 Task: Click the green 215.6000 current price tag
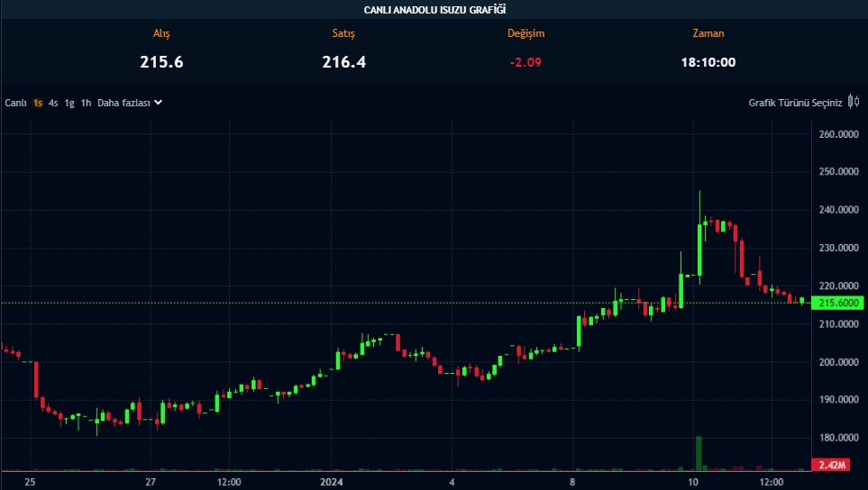pyautogui.click(x=836, y=303)
